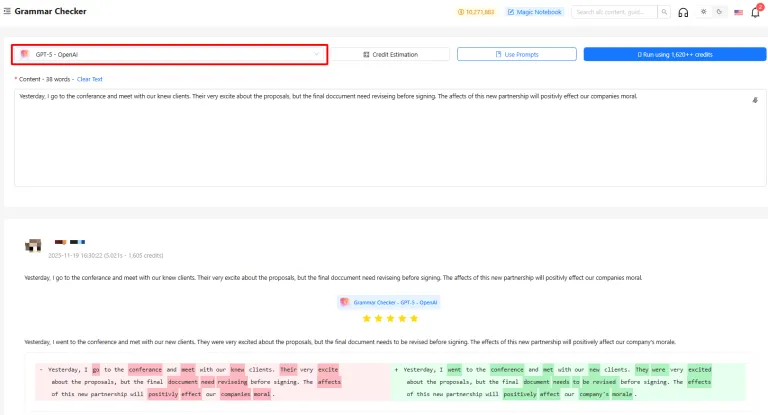Click the microphone icon in content box
The width and height of the screenshot is (768, 415).
pos(755,100)
